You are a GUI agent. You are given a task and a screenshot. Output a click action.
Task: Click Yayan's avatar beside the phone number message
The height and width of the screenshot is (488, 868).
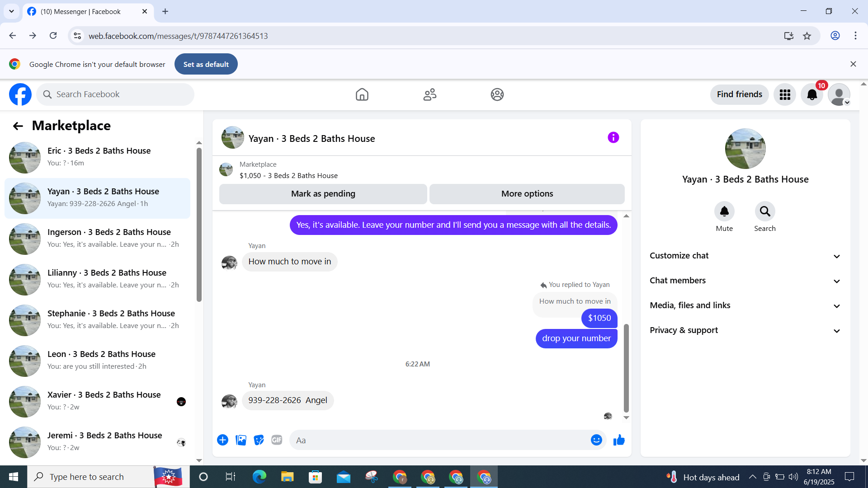[229, 401]
